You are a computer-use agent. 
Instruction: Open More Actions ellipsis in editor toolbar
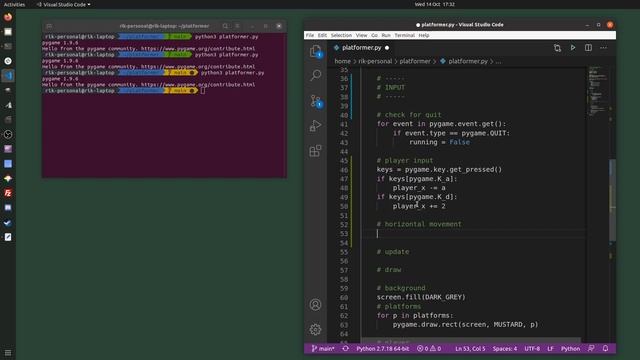click(604, 48)
